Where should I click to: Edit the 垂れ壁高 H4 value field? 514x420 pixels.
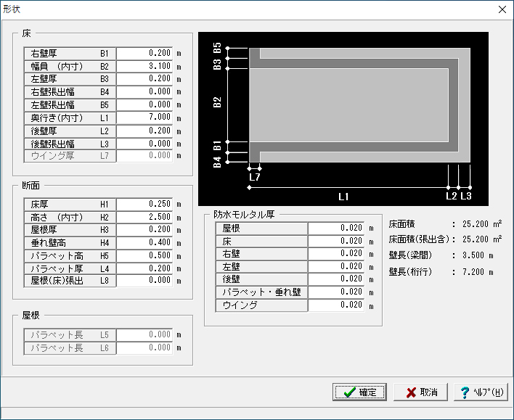tap(144, 242)
